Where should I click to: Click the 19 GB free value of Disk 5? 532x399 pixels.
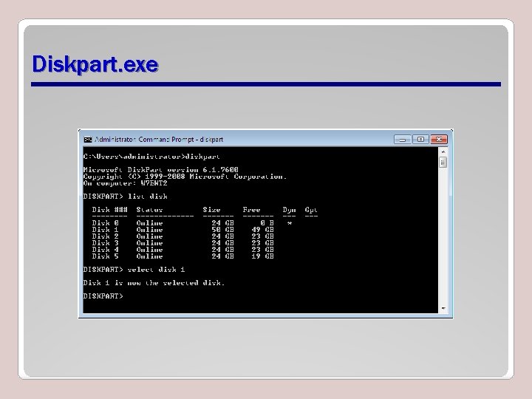(x=262, y=256)
